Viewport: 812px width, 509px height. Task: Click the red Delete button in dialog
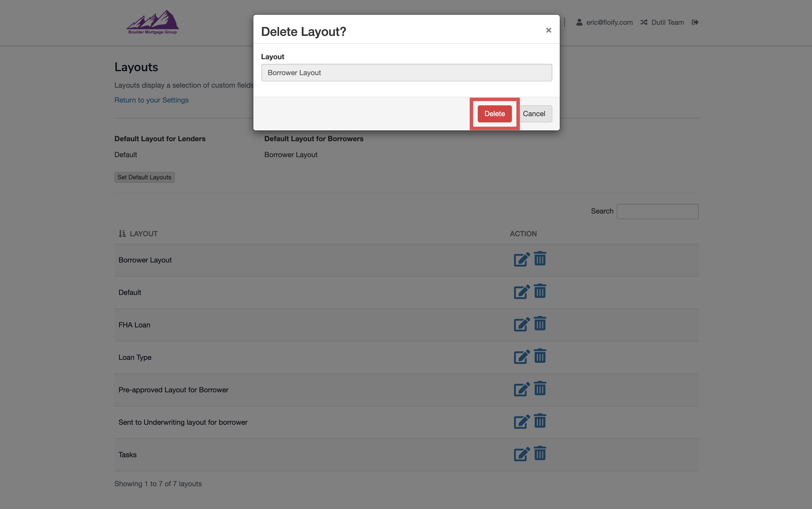coord(495,114)
